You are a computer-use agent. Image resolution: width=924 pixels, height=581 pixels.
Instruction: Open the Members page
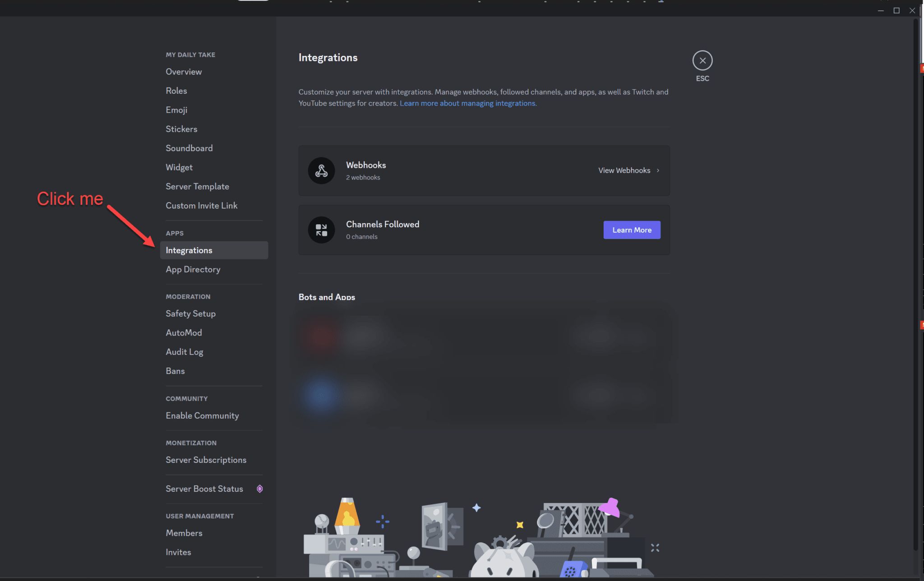point(184,533)
